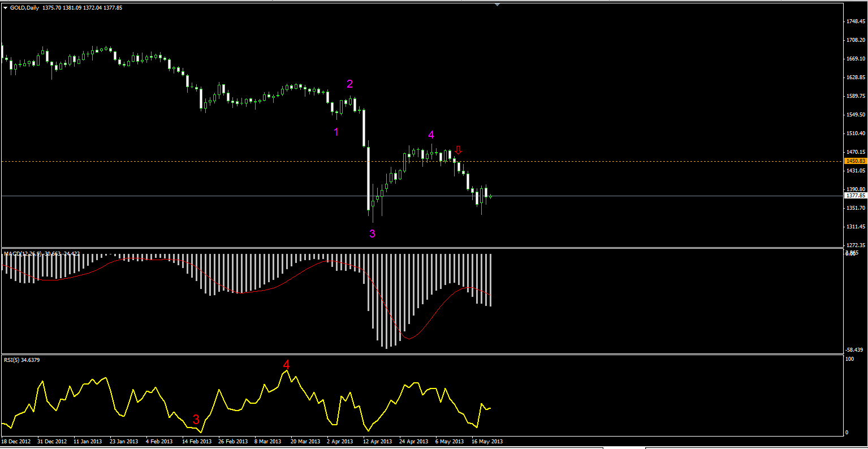Click the 1272.35 price scale value
868x449 pixels.
point(856,245)
